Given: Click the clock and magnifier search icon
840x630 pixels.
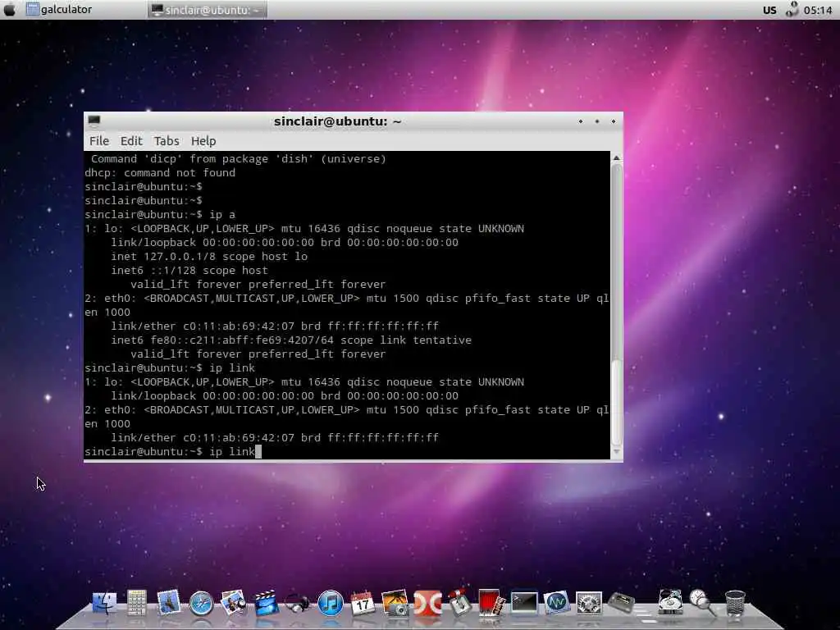Looking at the screenshot, I should tap(702, 602).
